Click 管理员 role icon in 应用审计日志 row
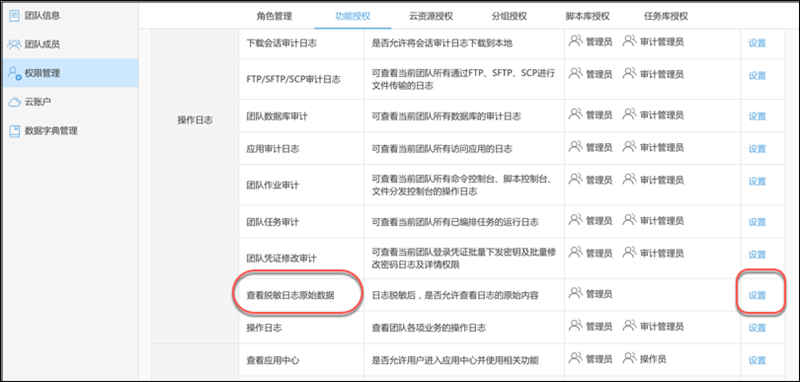The height and width of the screenshot is (382, 800). pyautogui.click(x=576, y=145)
